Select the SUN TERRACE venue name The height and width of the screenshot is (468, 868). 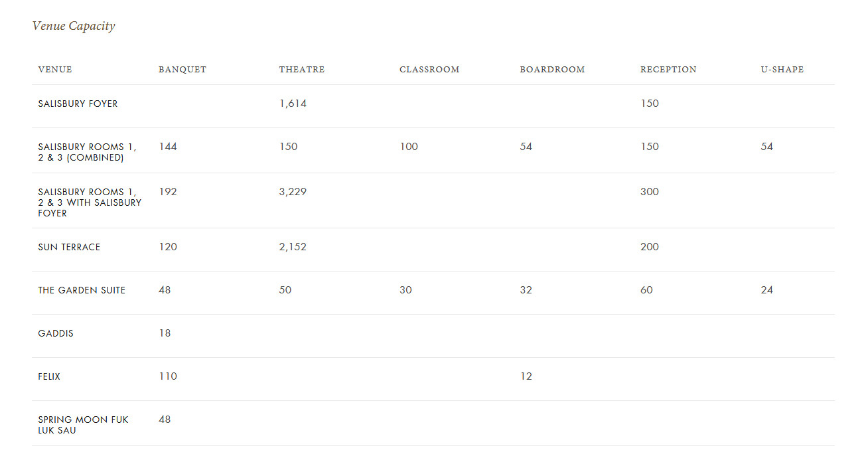69,247
